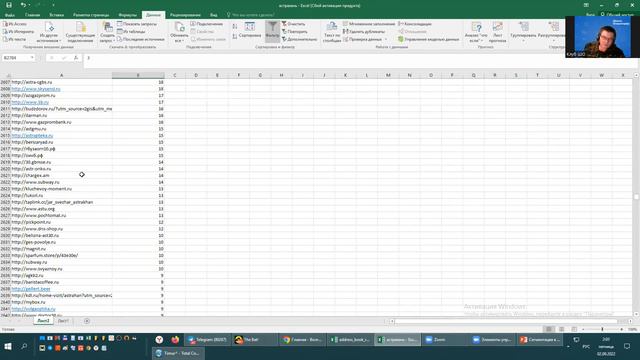
Task: Add a new sheet with plus button
Action: click(87, 321)
